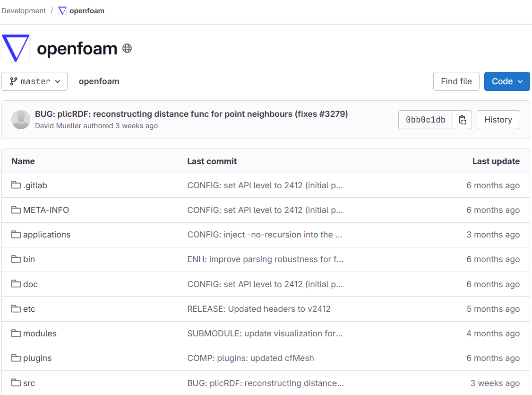Open the commit History button
The height and width of the screenshot is (395, 532).
[498, 120]
